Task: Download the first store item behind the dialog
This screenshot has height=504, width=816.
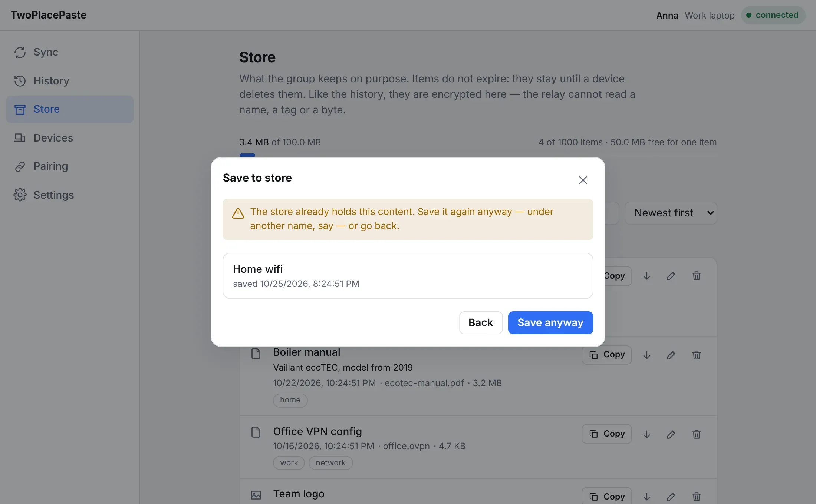Action: click(x=646, y=276)
